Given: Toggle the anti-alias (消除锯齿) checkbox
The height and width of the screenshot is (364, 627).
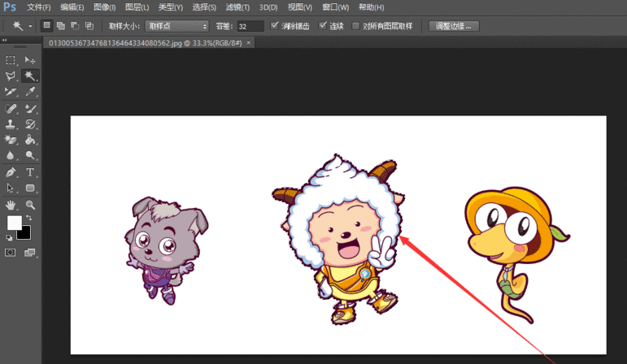Looking at the screenshot, I should 275,26.
